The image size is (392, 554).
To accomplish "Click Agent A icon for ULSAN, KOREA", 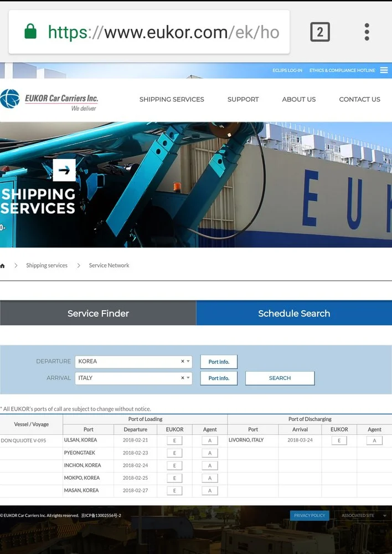I will [x=210, y=440].
